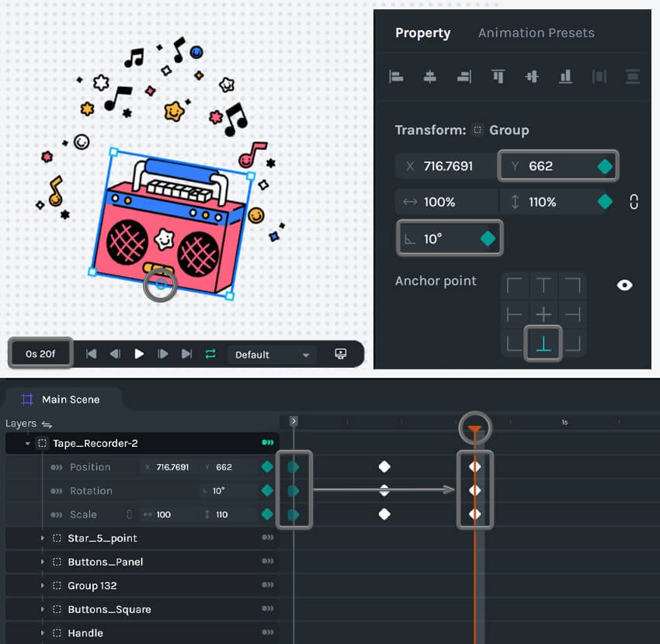This screenshot has height=644, width=660.
Task: Toggle loop playback
Action: [x=210, y=354]
